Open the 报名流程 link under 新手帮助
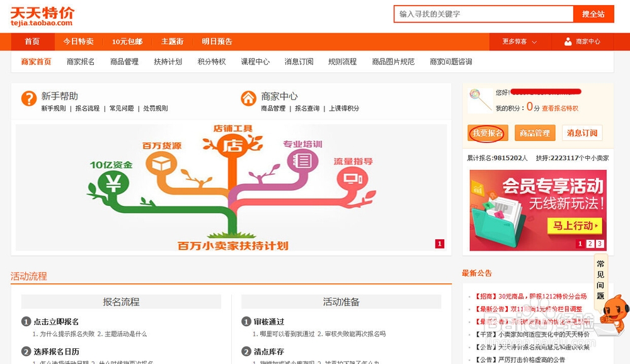Image resolution: width=630 pixels, height=364 pixels. click(87, 108)
